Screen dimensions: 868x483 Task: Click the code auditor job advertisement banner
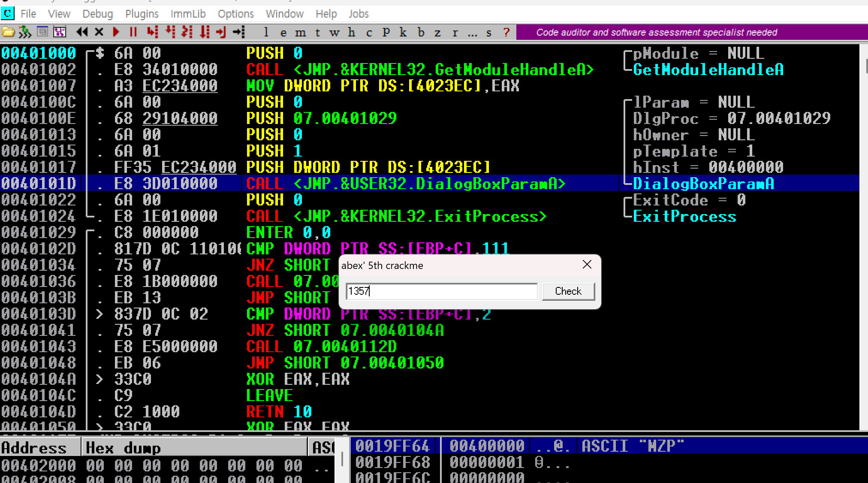pos(656,33)
